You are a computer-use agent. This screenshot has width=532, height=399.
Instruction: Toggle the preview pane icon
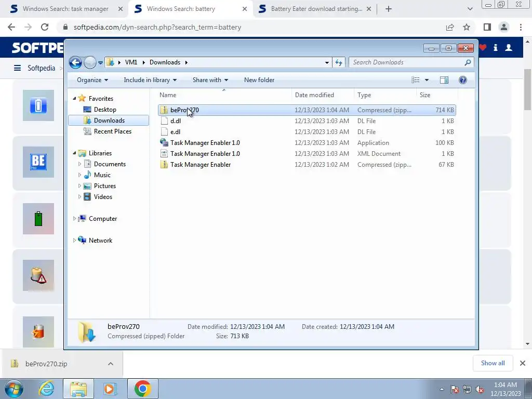click(x=444, y=80)
